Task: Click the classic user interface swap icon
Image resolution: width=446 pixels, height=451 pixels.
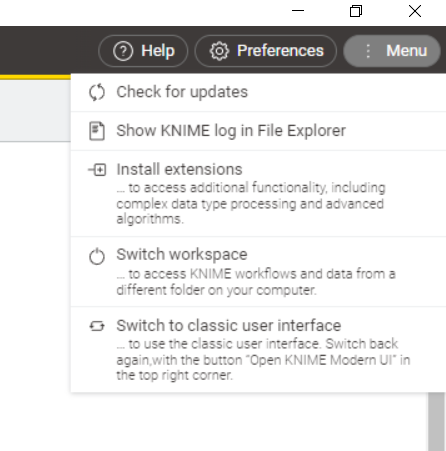Action: (x=97, y=326)
